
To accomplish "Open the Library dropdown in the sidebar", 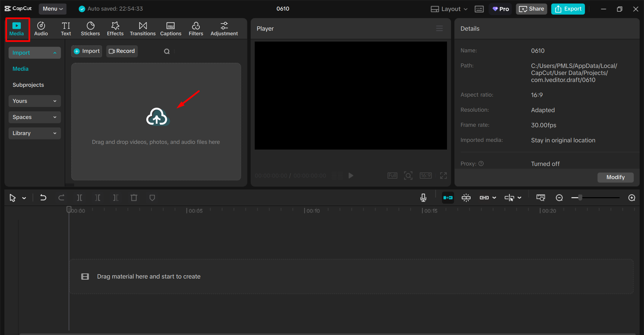I will pos(34,133).
